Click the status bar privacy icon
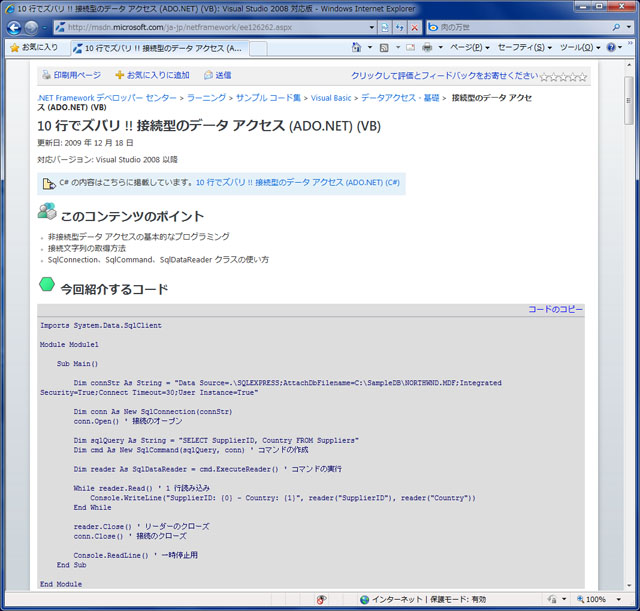This screenshot has width=640, height=611. point(552,599)
